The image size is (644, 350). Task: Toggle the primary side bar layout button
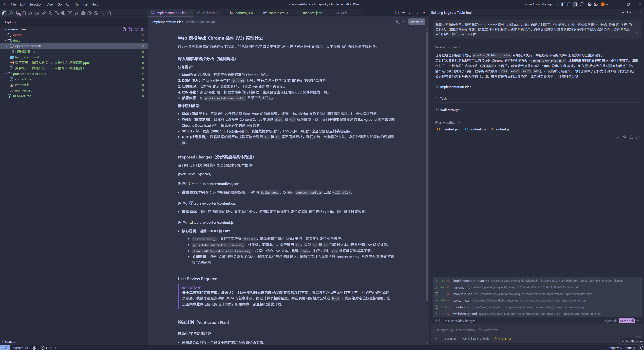coord(563,4)
